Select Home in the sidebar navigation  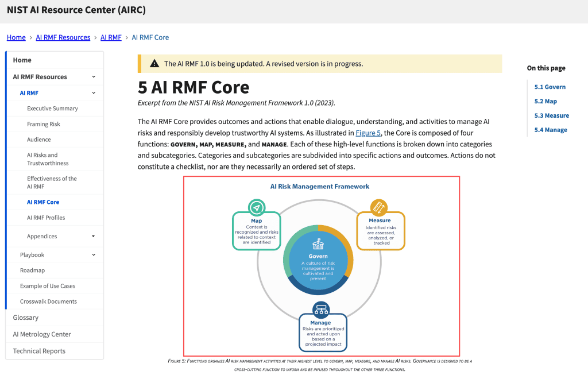click(55, 60)
